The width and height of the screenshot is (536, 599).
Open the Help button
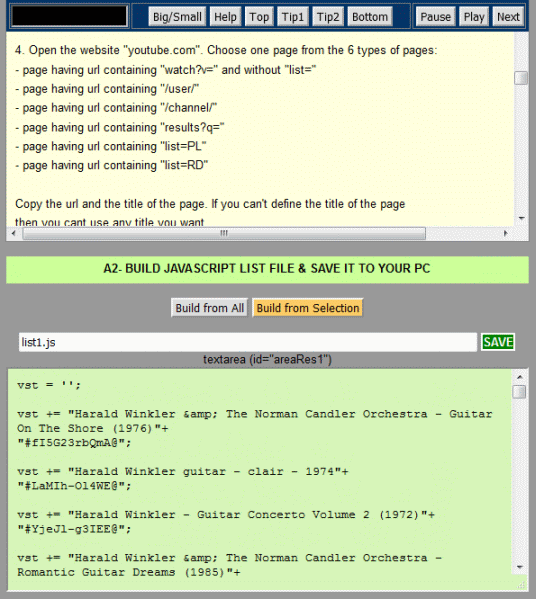pyautogui.click(x=225, y=17)
